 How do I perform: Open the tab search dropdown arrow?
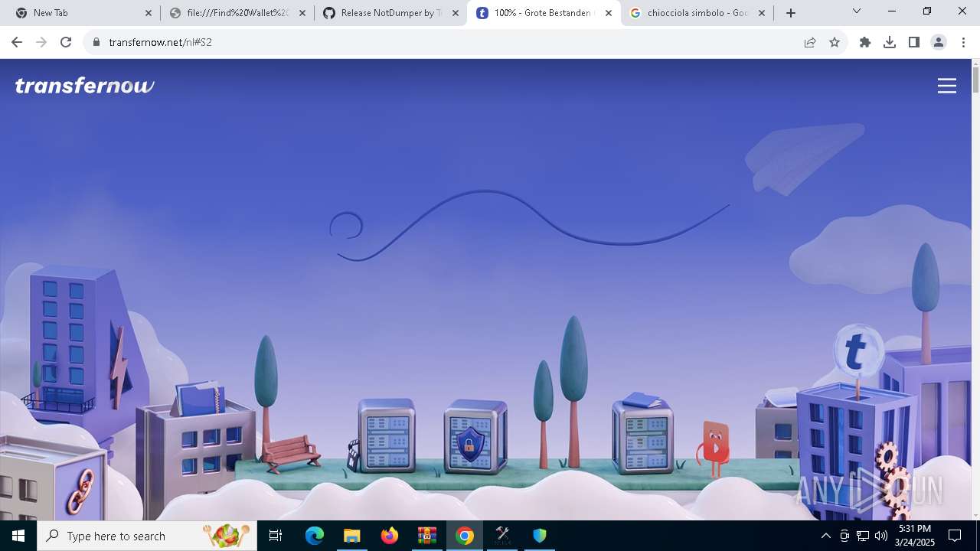click(x=857, y=11)
